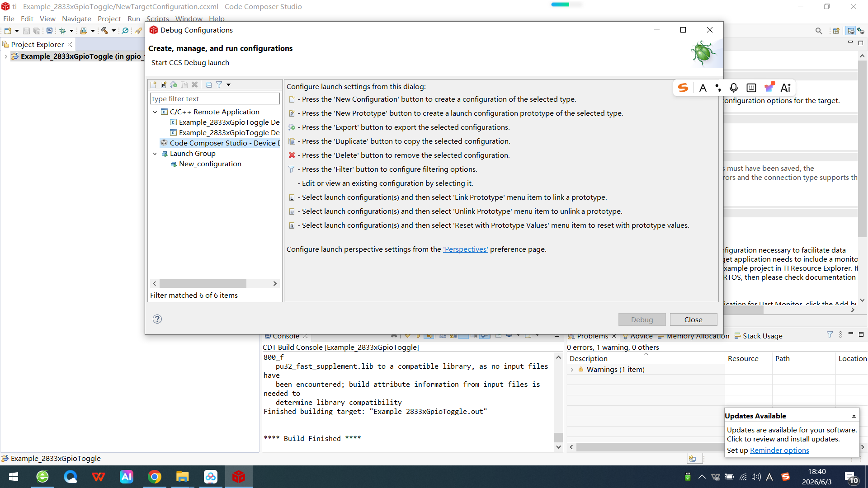Open the 'Perspectives' preference page link
The height and width of the screenshot is (488, 868).
coord(466,249)
